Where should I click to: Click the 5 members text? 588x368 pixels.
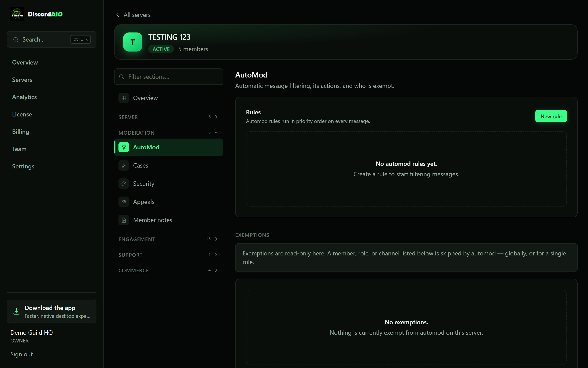point(193,49)
